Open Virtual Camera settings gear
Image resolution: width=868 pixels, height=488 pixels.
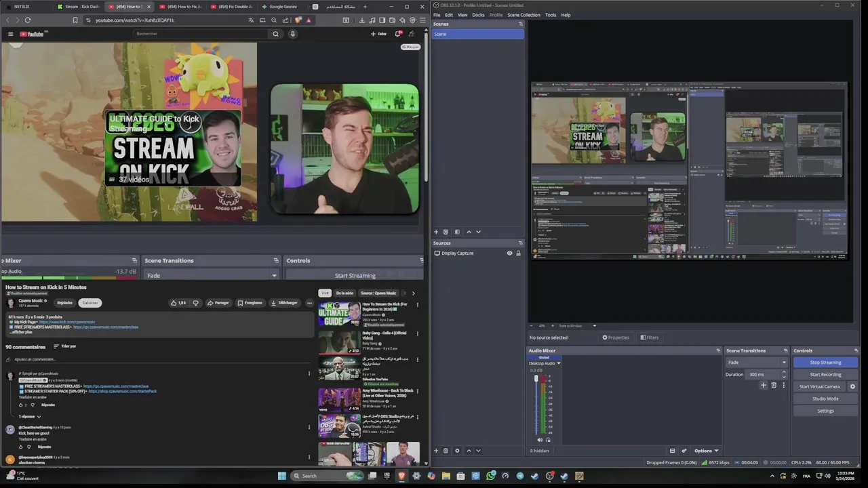[x=852, y=386]
